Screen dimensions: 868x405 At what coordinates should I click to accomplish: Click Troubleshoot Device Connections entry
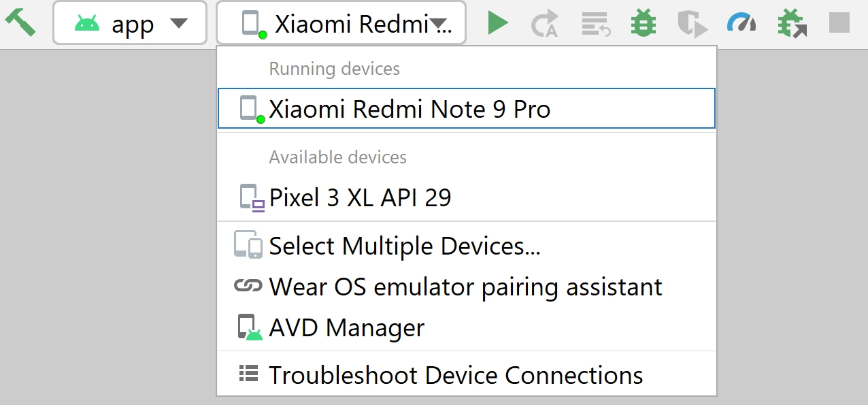pos(456,375)
